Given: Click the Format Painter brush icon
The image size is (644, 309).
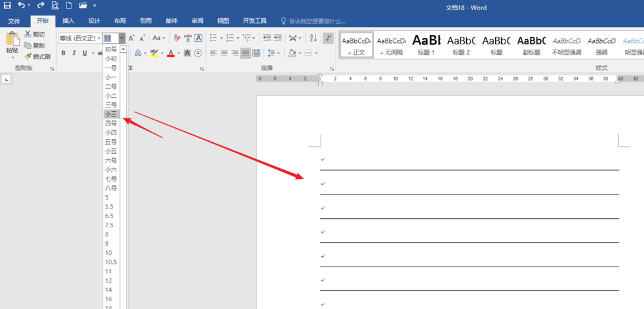Looking at the screenshot, I should (x=28, y=57).
